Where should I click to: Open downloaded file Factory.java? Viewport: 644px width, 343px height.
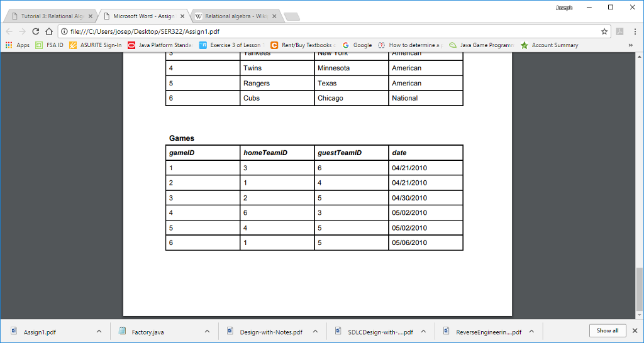tap(147, 332)
